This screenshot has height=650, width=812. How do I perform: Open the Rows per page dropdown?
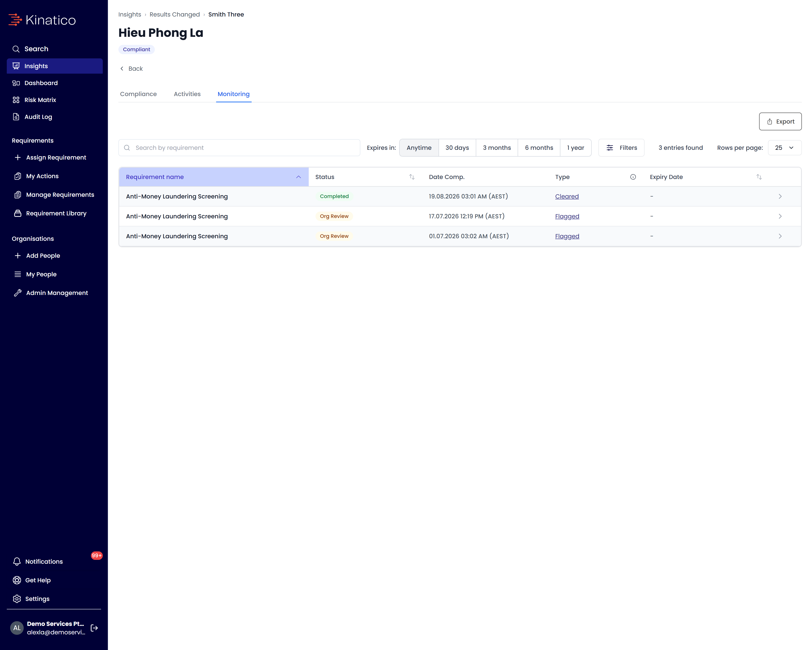(x=785, y=148)
